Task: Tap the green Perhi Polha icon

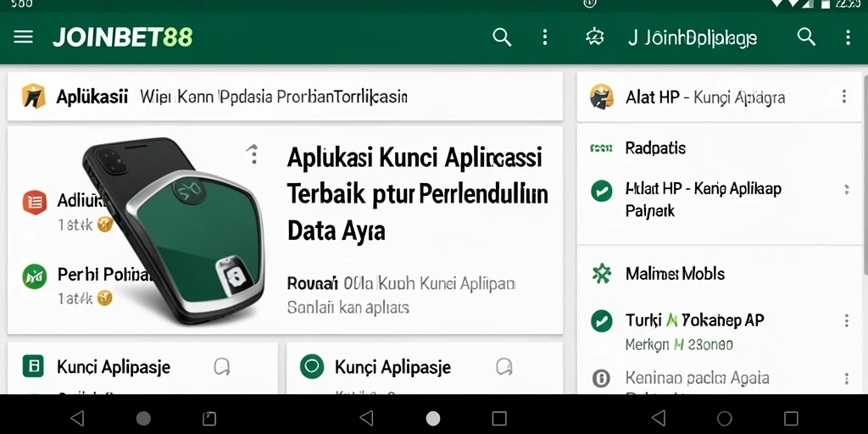Action: (34, 276)
